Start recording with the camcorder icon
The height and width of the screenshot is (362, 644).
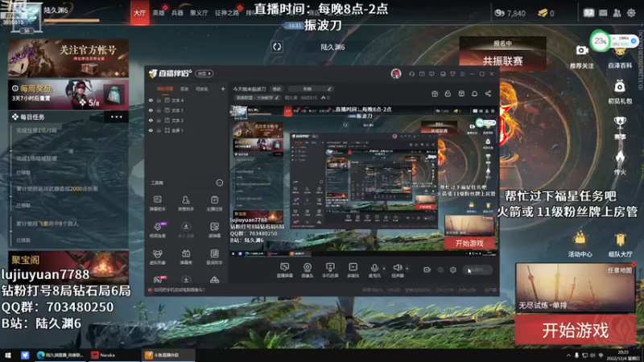(427, 269)
